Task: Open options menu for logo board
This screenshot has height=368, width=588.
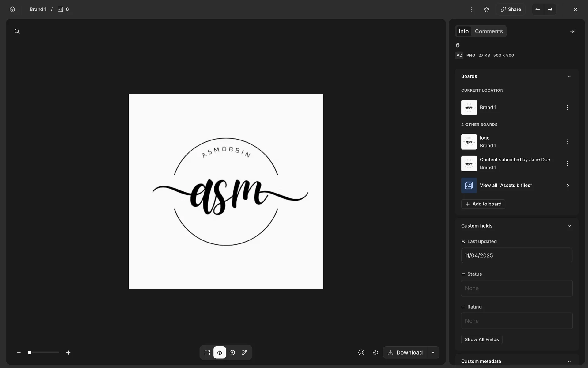Action: coord(567,142)
